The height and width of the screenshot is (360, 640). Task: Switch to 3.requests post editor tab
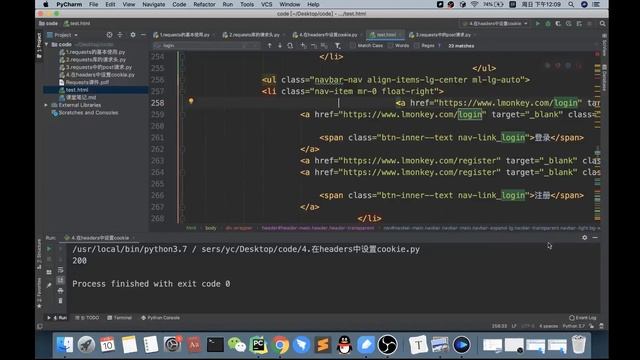(x=442, y=35)
